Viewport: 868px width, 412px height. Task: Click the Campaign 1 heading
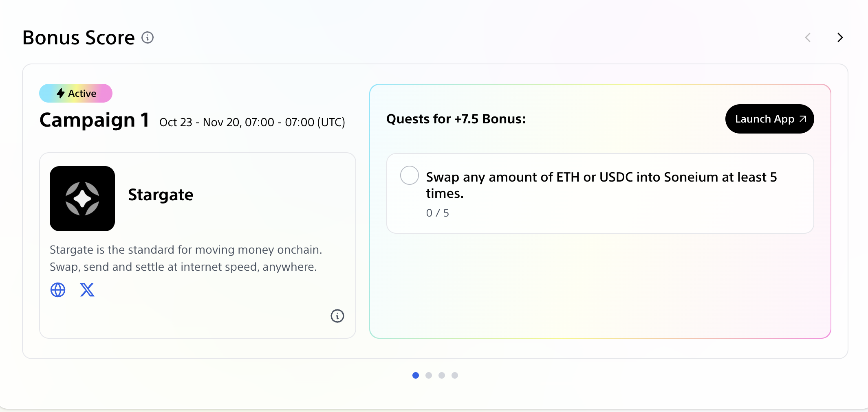coord(95,120)
